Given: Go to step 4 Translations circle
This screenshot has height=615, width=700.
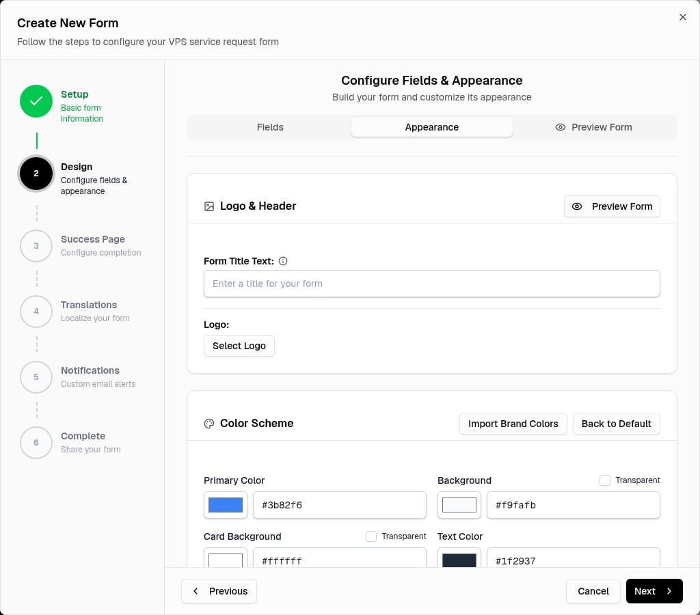Looking at the screenshot, I should coord(36,312).
